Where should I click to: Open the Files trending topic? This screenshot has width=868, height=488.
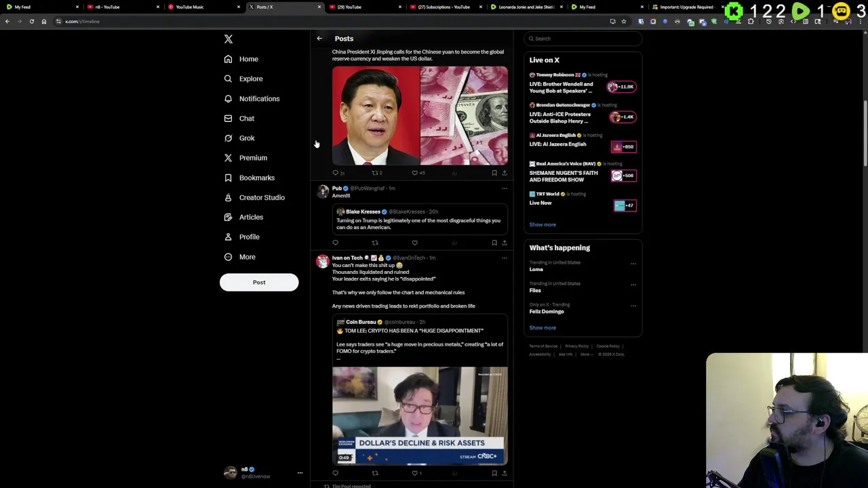pos(535,290)
